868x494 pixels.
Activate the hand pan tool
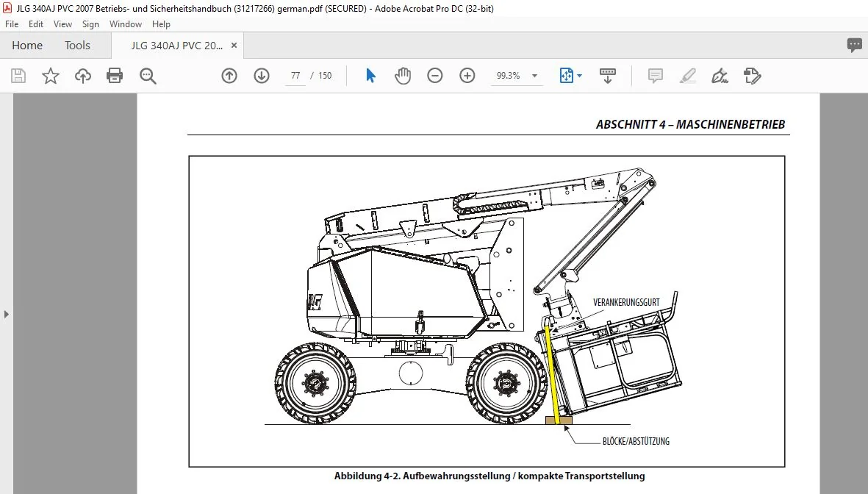(x=403, y=76)
